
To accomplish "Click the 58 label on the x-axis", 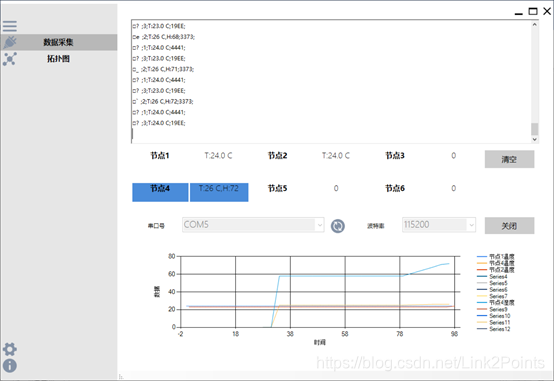I will (345, 334).
